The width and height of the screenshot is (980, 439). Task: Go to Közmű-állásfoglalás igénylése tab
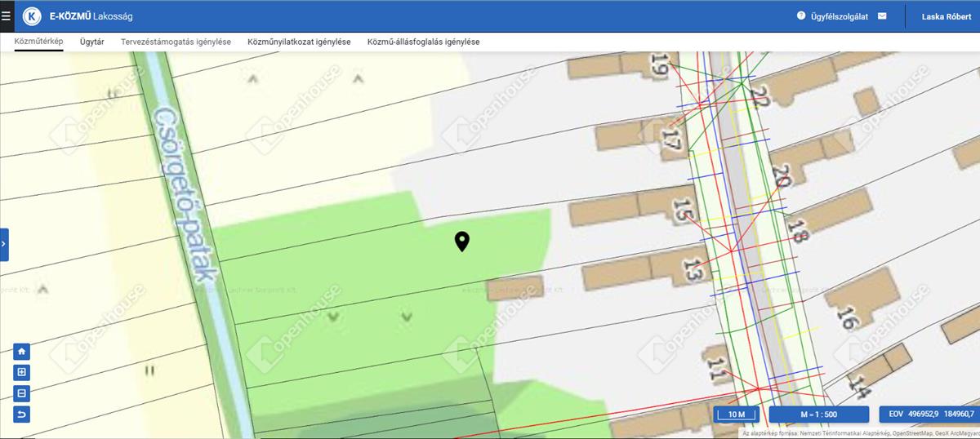(x=423, y=42)
